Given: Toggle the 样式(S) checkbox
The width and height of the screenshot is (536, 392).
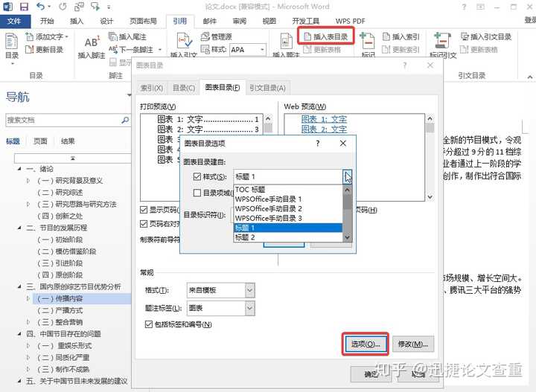Looking at the screenshot, I should 197,176.
